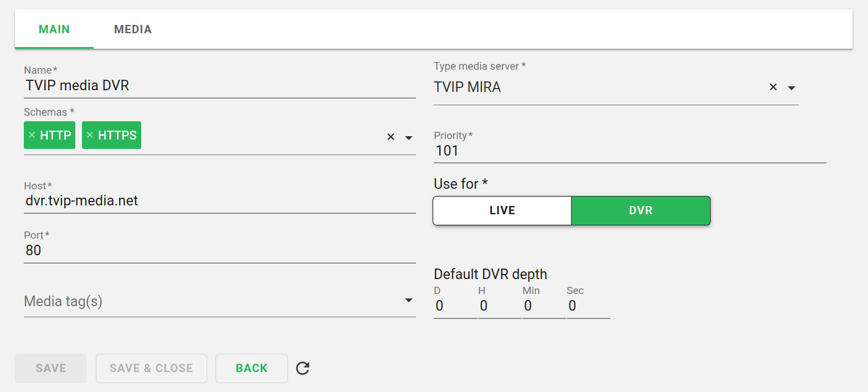Expand the Media tag(s) dropdown
This screenshot has height=392, width=868.
(x=409, y=301)
